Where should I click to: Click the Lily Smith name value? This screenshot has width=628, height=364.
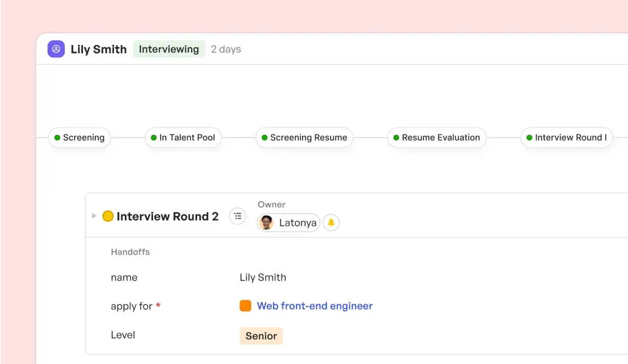pos(263,278)
